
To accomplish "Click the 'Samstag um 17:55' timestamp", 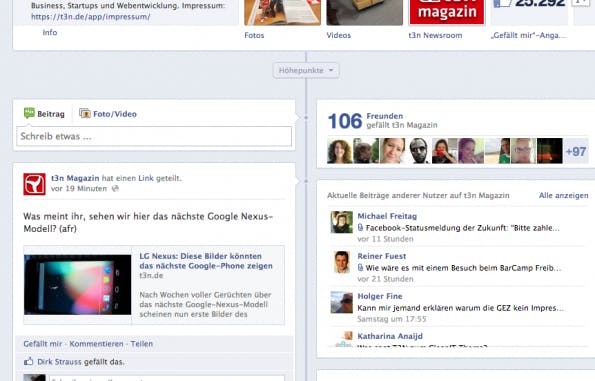I will pos(392,319).
